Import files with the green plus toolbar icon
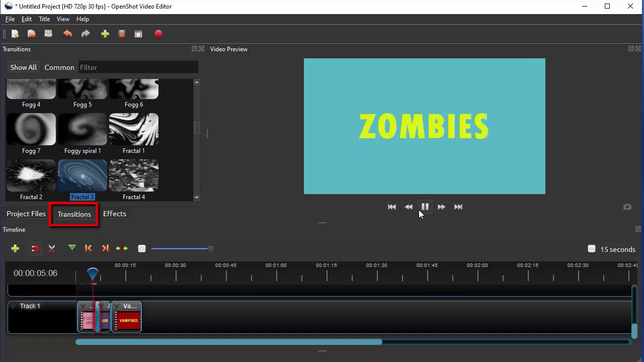Screen dimensions: 644x362 [x=105, y=34]
